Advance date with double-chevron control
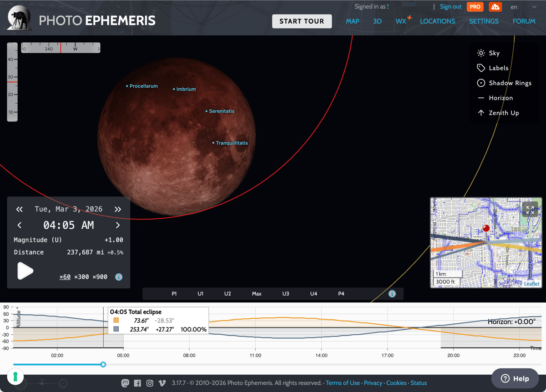This screenshot has height=392, width=546. point(117,209)
